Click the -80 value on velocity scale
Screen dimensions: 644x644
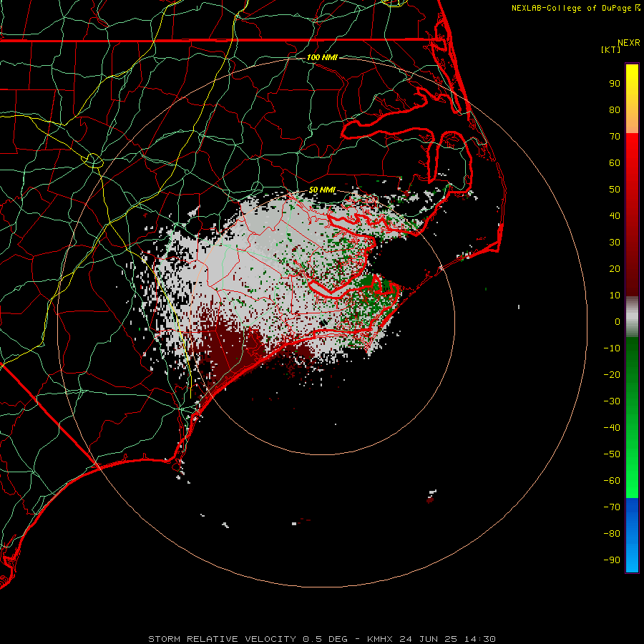tap(612, 534)
